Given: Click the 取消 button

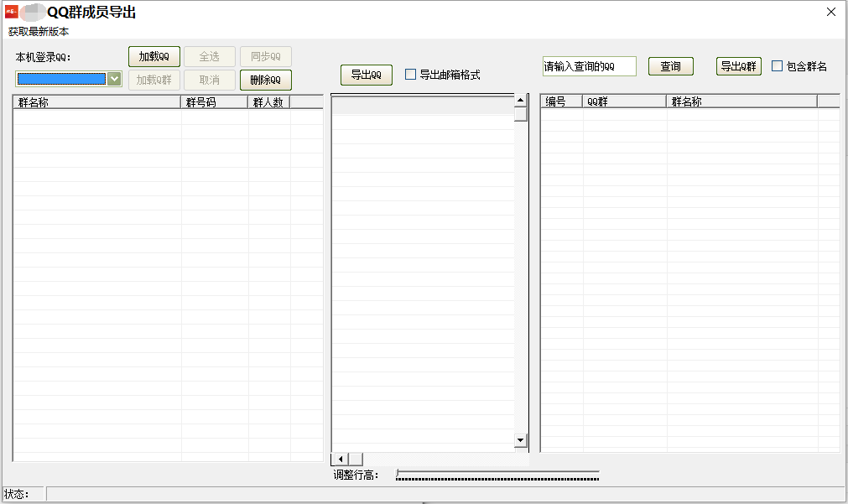Looking at the screenshot, I should (x=210, y=80).
